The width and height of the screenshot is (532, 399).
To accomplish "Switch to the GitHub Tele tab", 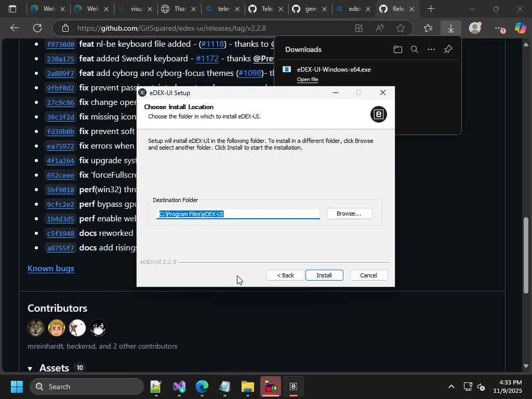I will (x=267, y=9).
